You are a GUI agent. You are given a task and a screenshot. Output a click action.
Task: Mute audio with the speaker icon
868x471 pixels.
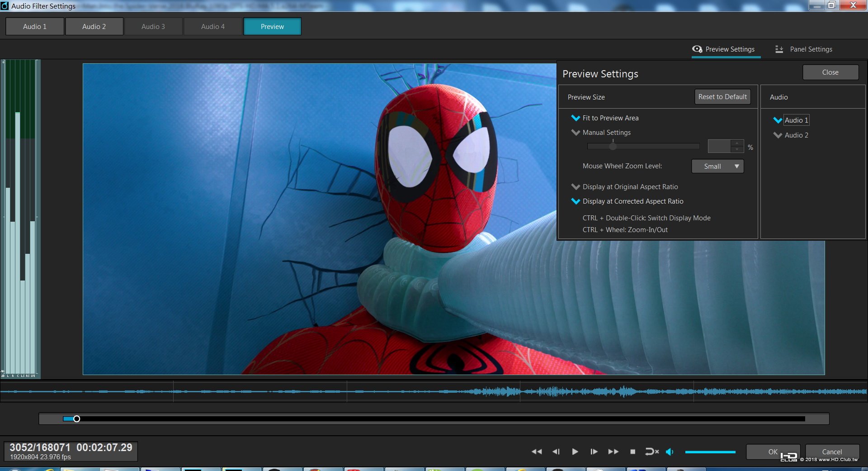tap(670, 452)
